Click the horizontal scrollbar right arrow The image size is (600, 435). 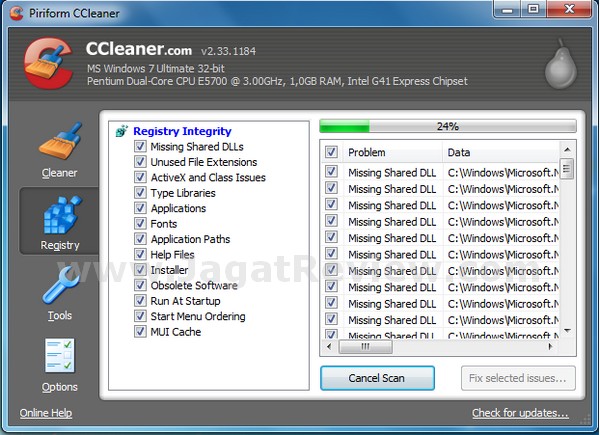click(551, 347)
